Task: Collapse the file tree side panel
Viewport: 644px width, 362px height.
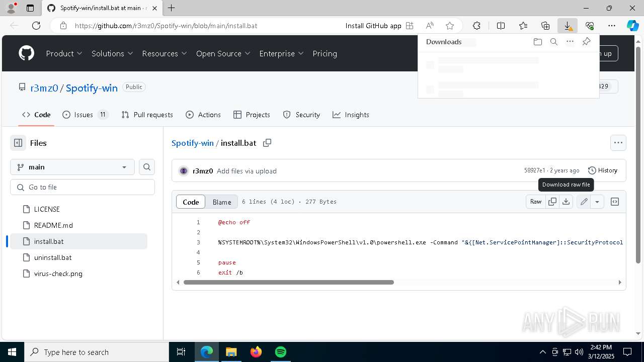Action: click(18, 143)
